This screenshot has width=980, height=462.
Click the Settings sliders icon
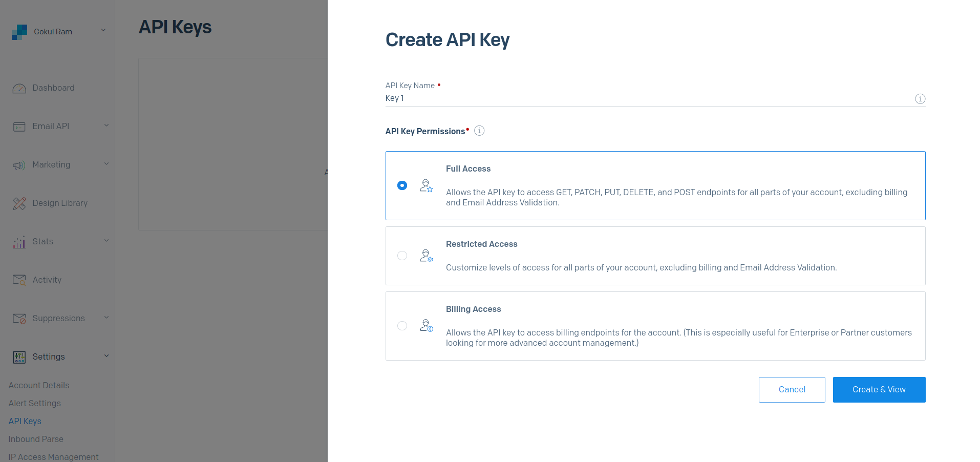pos(19,357)
